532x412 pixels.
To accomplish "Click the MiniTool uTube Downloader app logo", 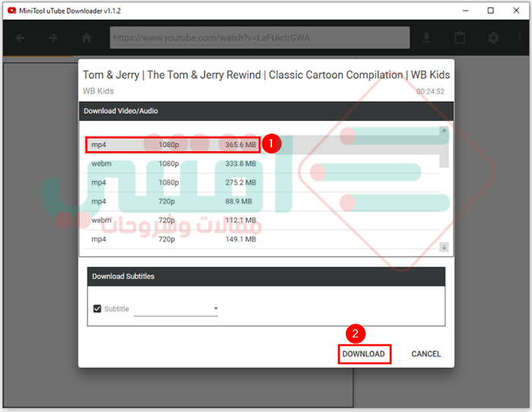I will pyautogui.click(x=12, y=11).
